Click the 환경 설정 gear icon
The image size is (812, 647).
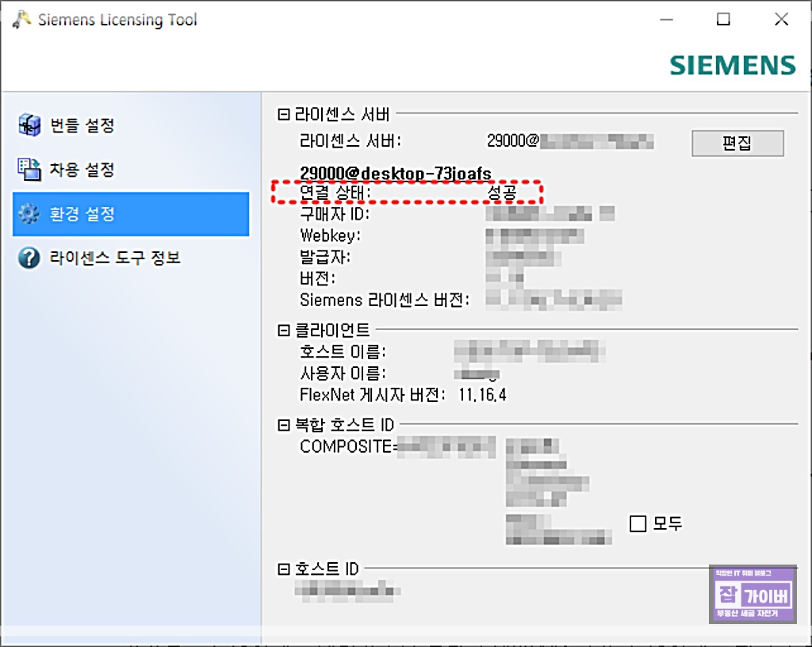(x=29, y=214)
